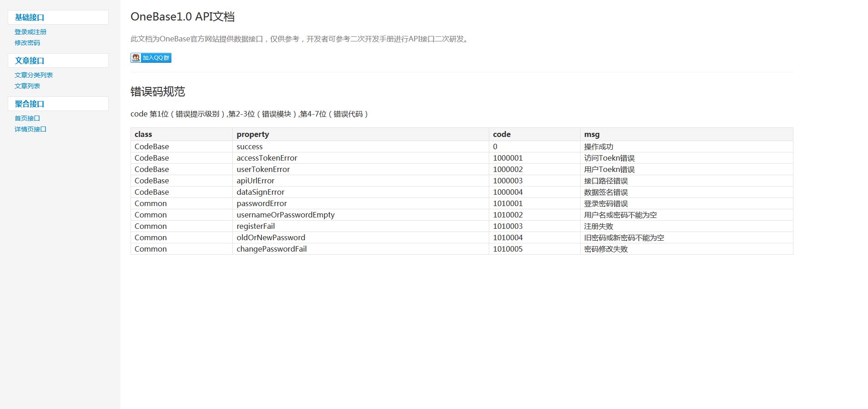Go to 文章分类列表 in the sidebar
The width and height of the screenshot is (868, 409).
[x=34, y=75]
